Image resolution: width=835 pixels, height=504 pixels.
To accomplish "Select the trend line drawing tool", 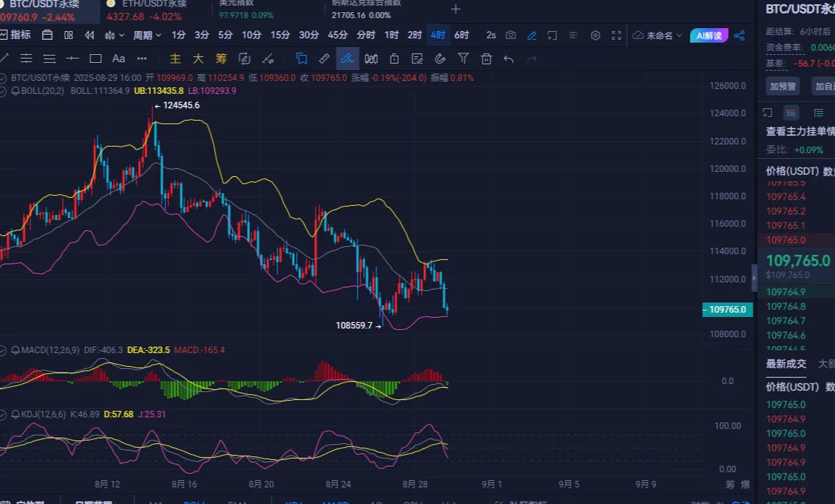I will pyautogui.click(x=4, y=58).
